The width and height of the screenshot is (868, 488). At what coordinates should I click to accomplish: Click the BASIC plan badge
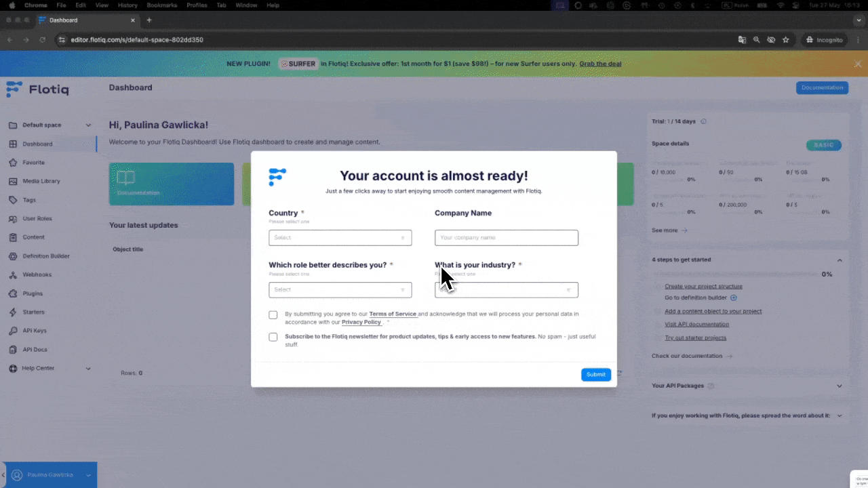(x=824, y=145)
